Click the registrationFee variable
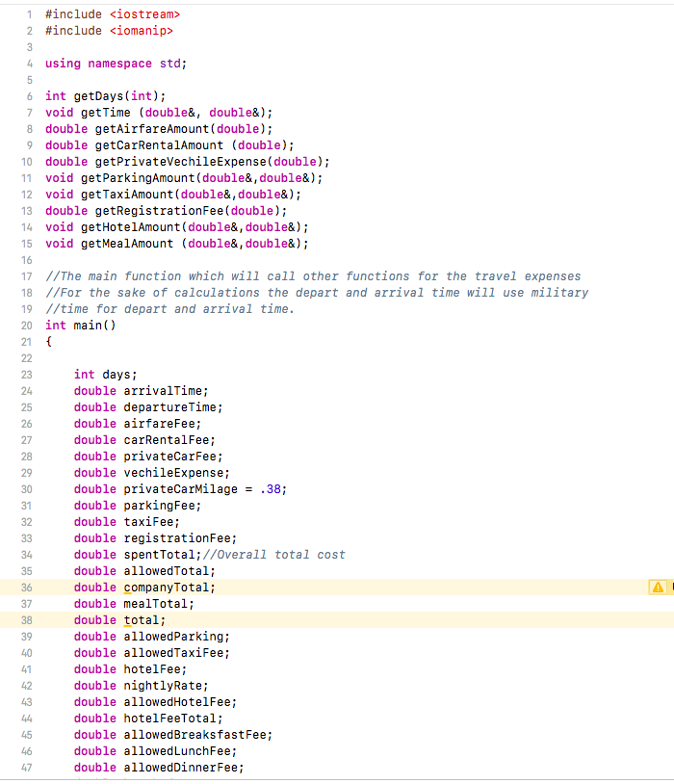 [177, 538]
